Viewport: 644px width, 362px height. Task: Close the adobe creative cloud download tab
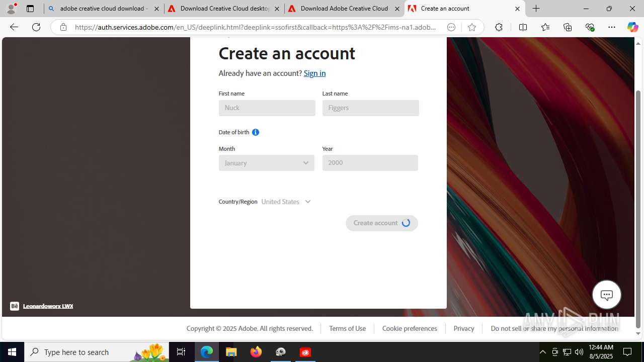[x=156, y=9]
